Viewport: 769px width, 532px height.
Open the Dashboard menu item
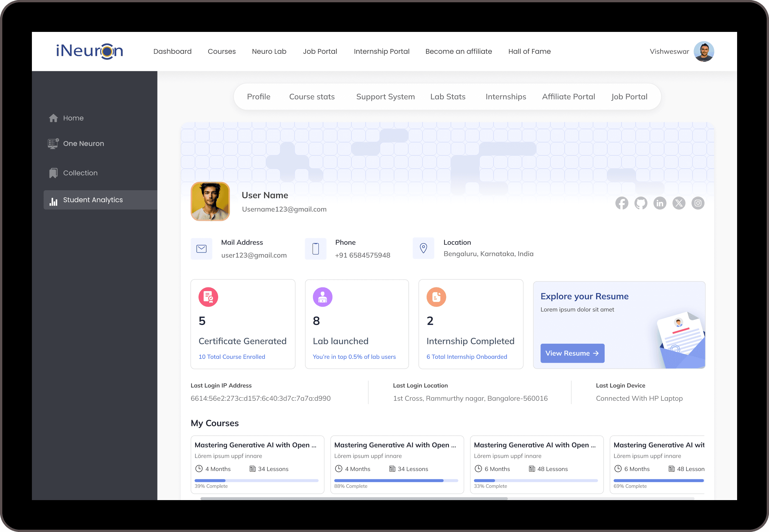(x=172, y=51)
